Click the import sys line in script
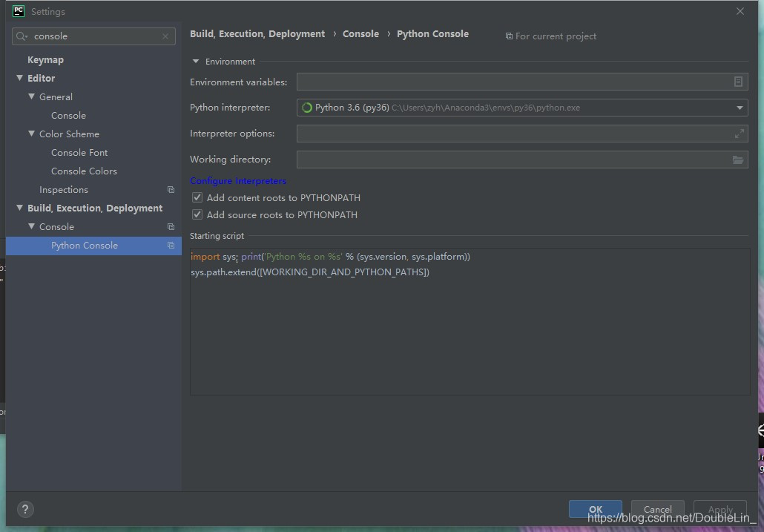764x532 pixels. pyautogui.click(x=330, y=257)
